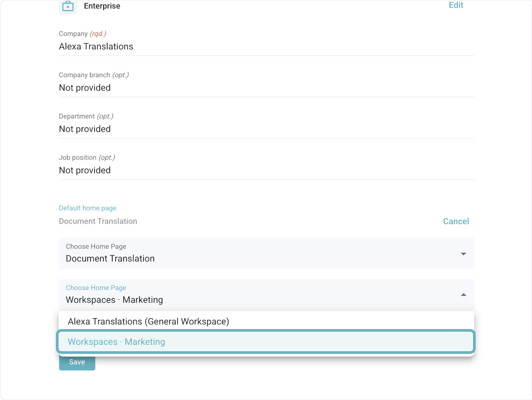Collapse the open dropdown using the up arrow
The width and height of the screenshot is (532, 400).
pos(463,295)
